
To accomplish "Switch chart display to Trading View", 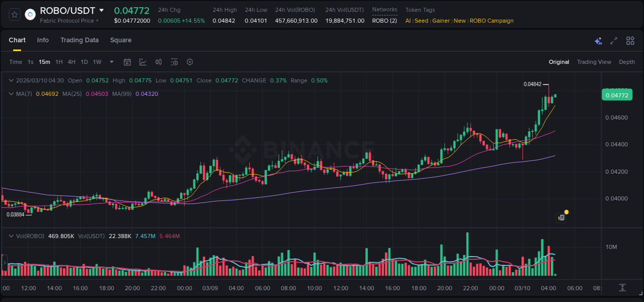I will 594,62.
